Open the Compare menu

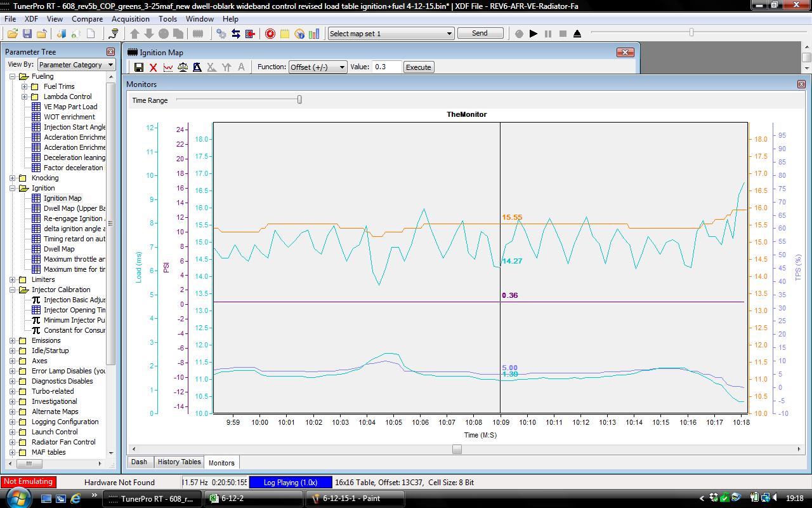coord(87,19)
